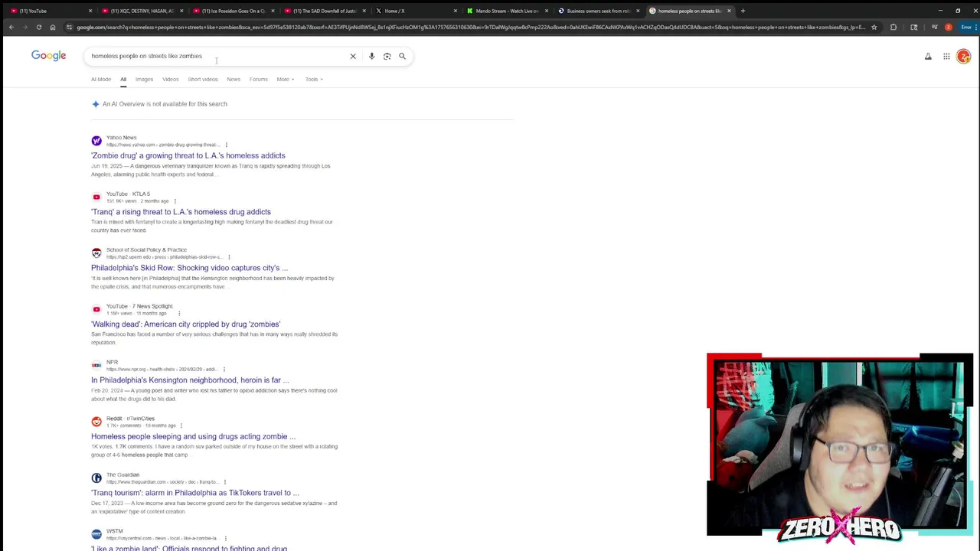Switch to Images results tab
Viewport: 980px width, 551px height.
(144, 79)
